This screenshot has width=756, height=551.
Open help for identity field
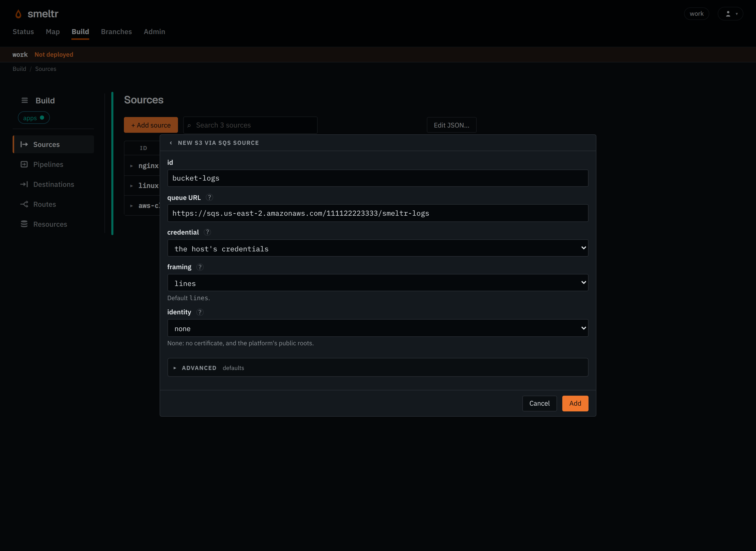[x=200, y=312]
